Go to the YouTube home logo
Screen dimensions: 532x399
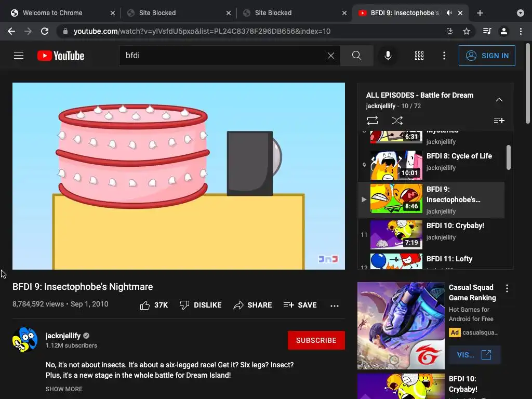[x=61, y=56]
